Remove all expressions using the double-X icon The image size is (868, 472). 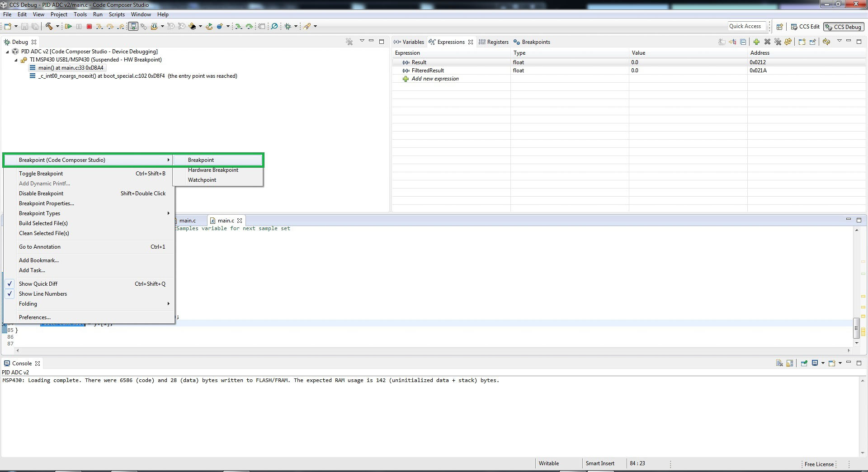pyautogui.click(x=778, y=42)
